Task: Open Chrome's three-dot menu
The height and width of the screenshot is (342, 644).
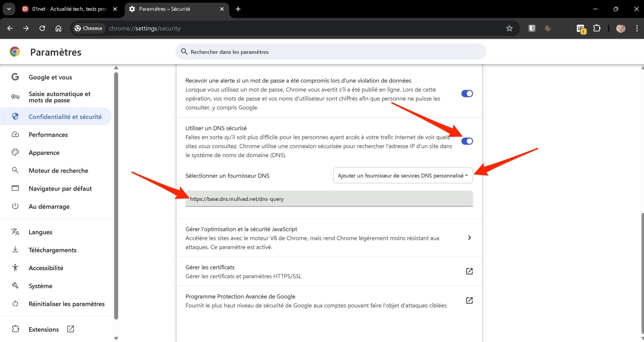Action: pyautogui.click(x=637, y=28)
